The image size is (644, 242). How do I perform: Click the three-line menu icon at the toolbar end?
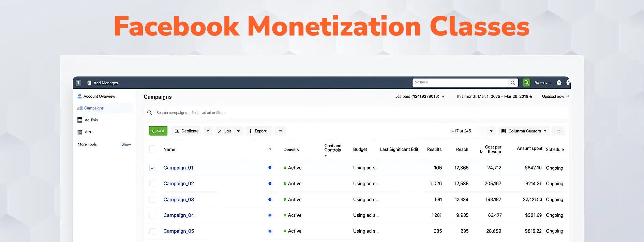(x=558, y=131)
